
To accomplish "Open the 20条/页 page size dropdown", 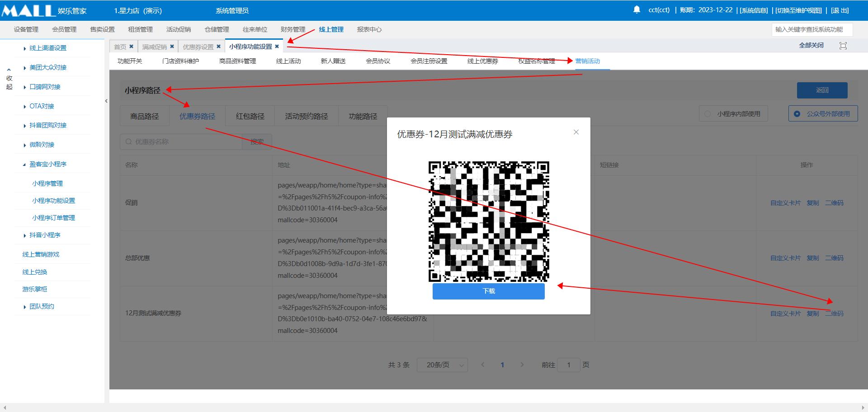I will (x=442, y=365).
